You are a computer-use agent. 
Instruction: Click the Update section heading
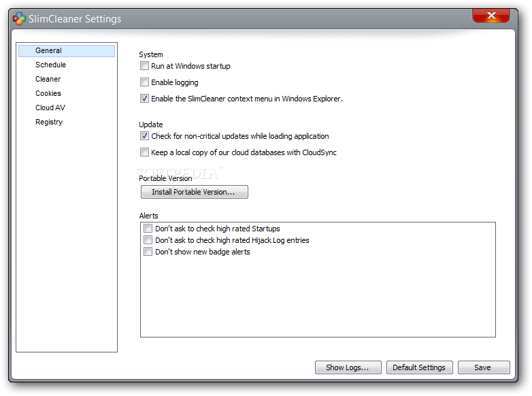(x=151, y=125)
